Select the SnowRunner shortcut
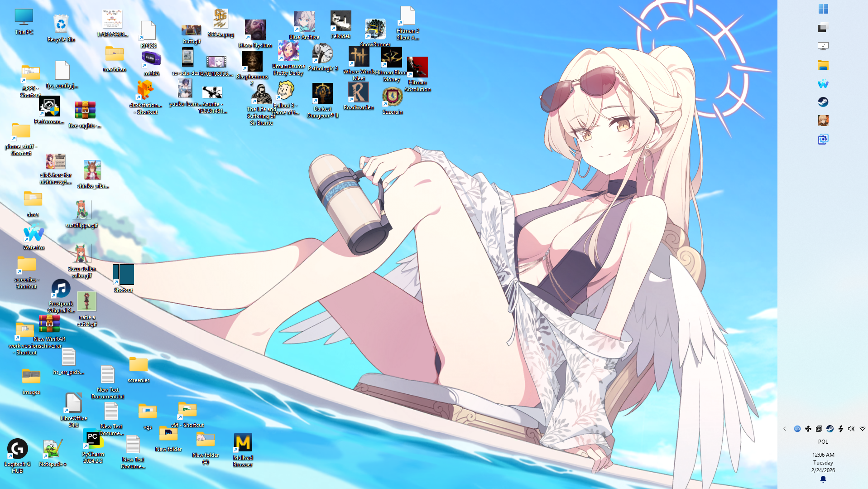This screenshot has width=868, height=489. coord(375,33)
